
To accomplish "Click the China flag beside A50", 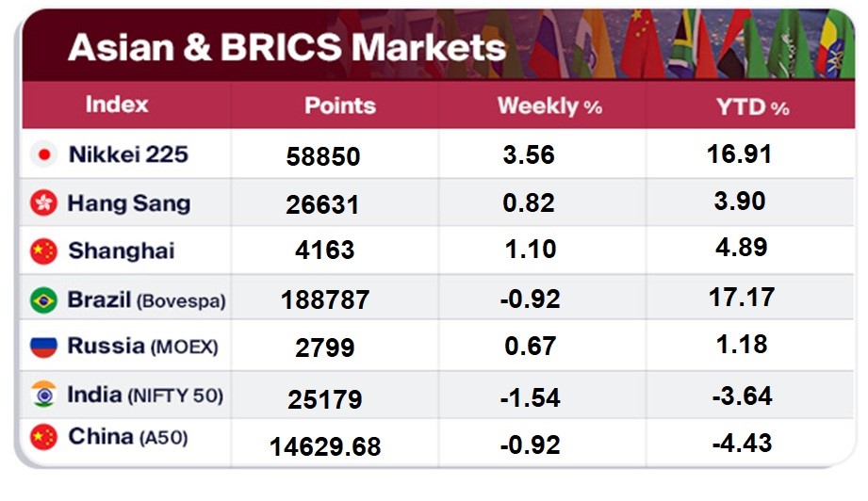I will tap(43, 437).
